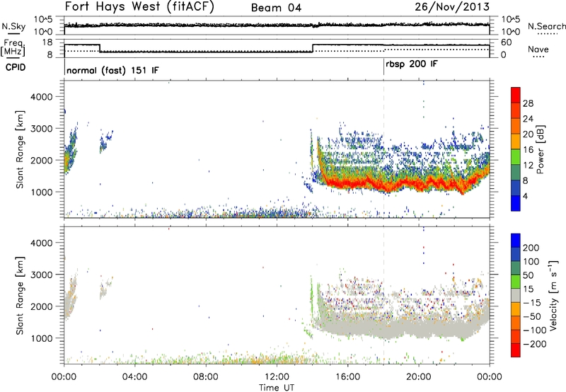Click the red high-power band near 16:00
Screen dimensions: 566x392
point(347,183)
